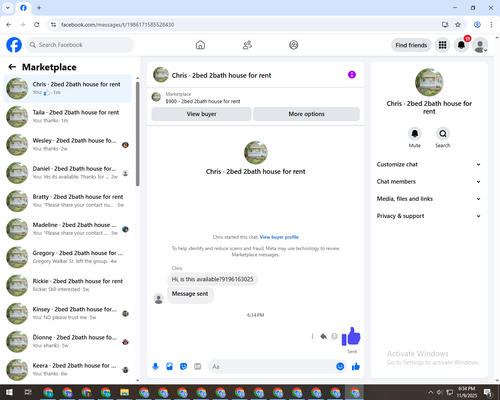
Task: Open new browser tab
Action: (x=39, y=8)
